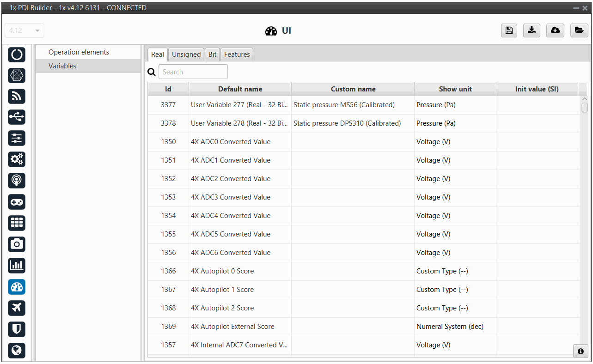Open the bar chart sidebar section
Viewport: 593px width, 364px height.
pos(17,265)
